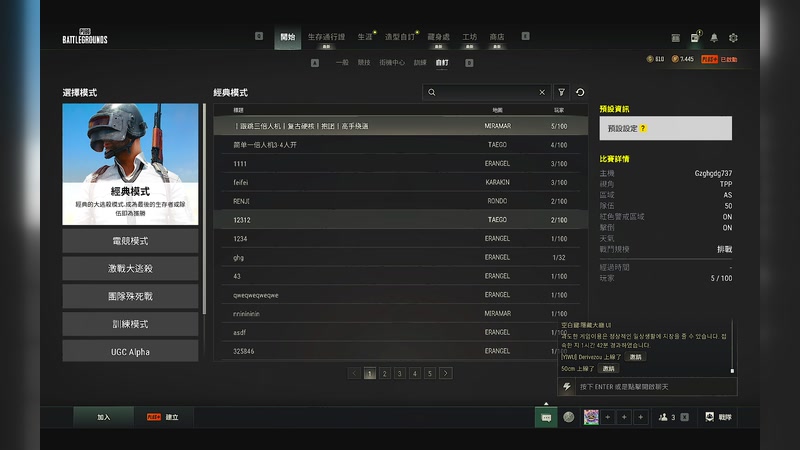Image resolution: width=800 pixels, height=450 pixels.
Task: Open the news panel icon
Action: pyautogui.click(x=676, y=38)
